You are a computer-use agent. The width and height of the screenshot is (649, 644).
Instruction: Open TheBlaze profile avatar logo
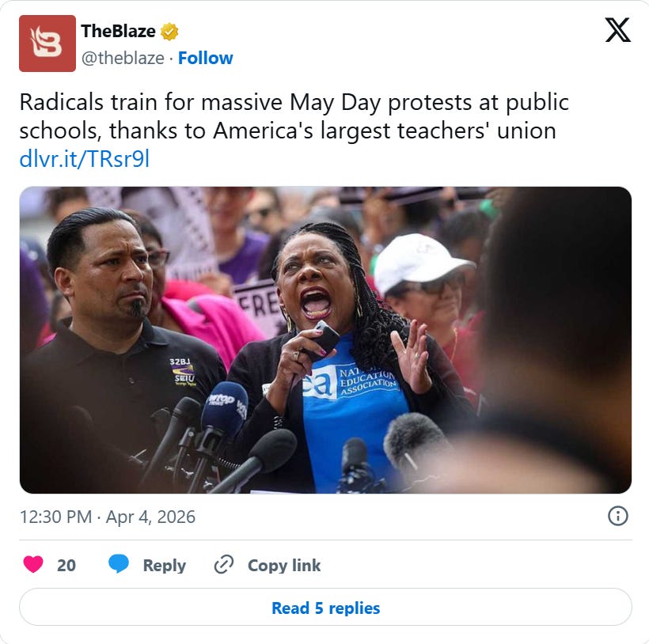point(47,44)
